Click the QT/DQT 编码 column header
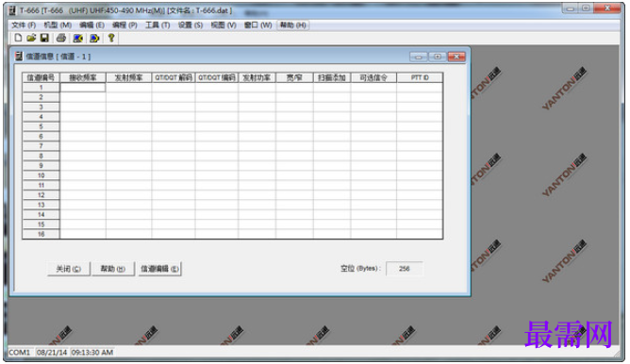 click(x=217, y=77)
